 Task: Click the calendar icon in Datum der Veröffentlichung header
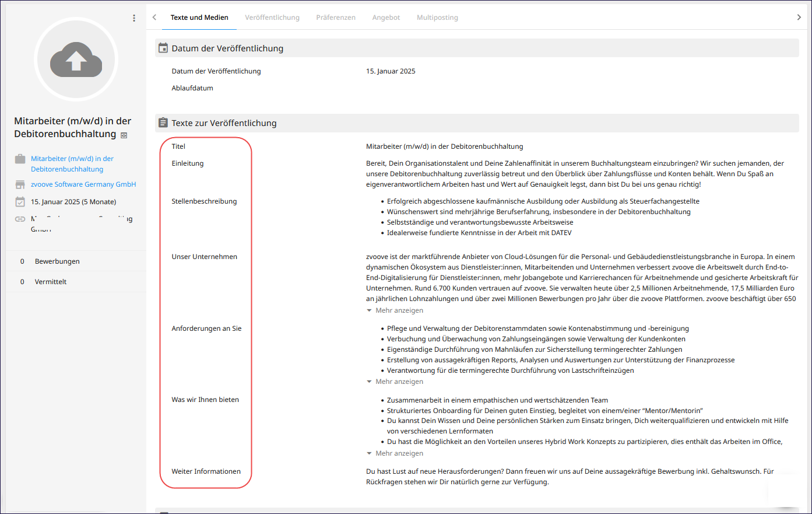pos(163,48)
